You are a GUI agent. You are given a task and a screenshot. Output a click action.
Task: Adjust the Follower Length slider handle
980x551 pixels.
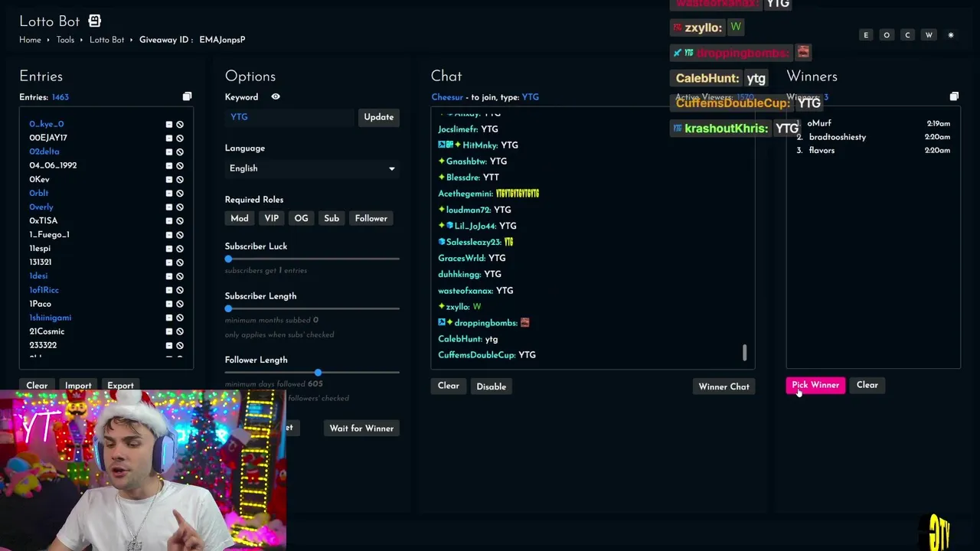point(318,372)
